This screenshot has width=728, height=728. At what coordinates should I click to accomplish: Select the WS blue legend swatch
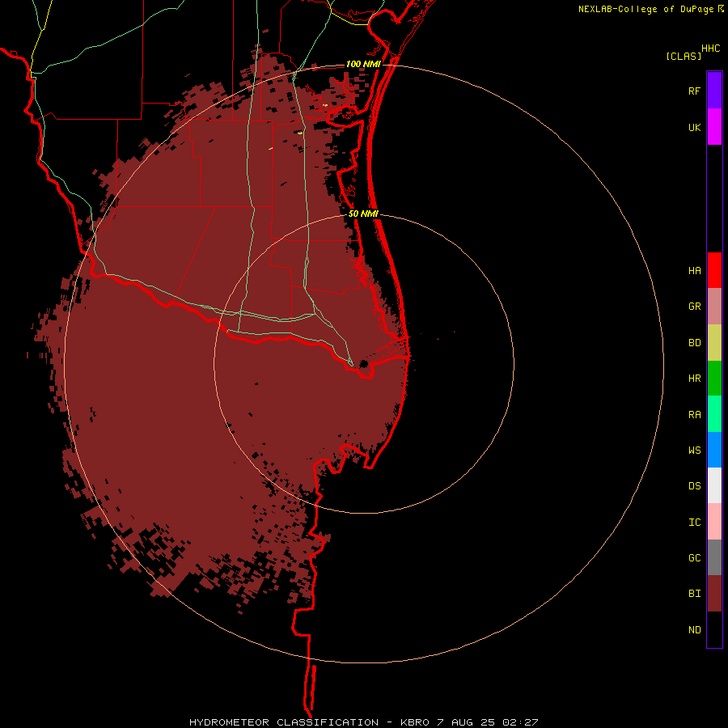point(714,450)
